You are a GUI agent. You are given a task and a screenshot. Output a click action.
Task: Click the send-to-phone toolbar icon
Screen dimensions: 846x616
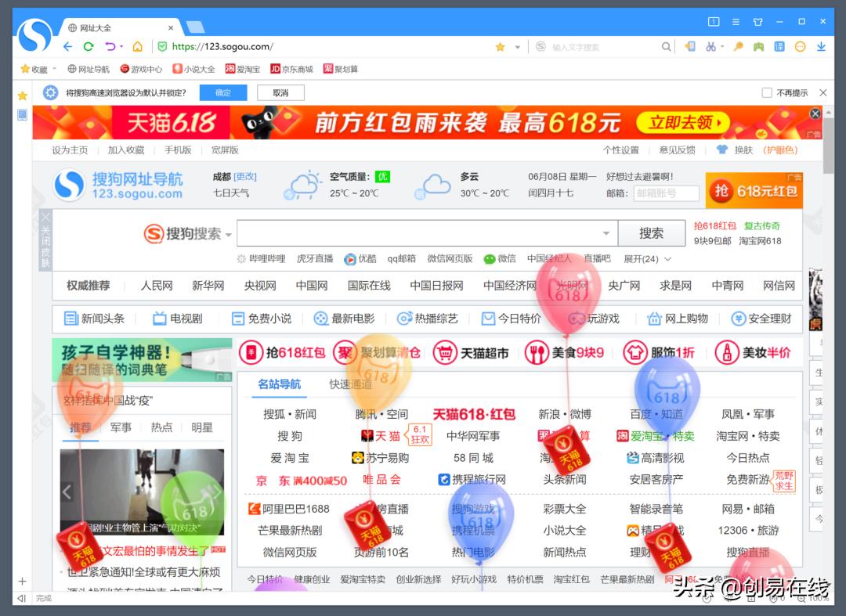691,47
